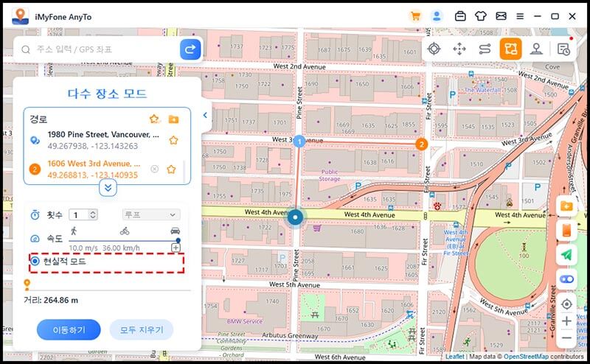
Task: Open the history records icon
Action: 563,49
